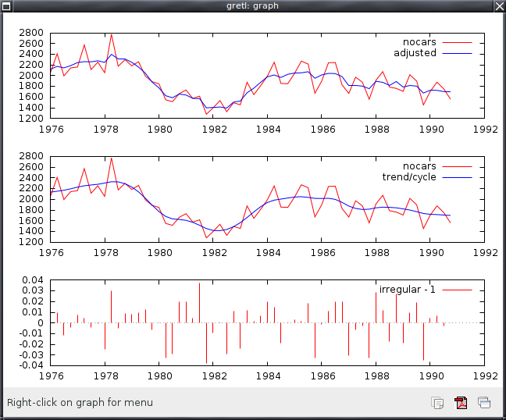
Task: Click the 1984 x-axis label of middle plot
Action: 268,253
